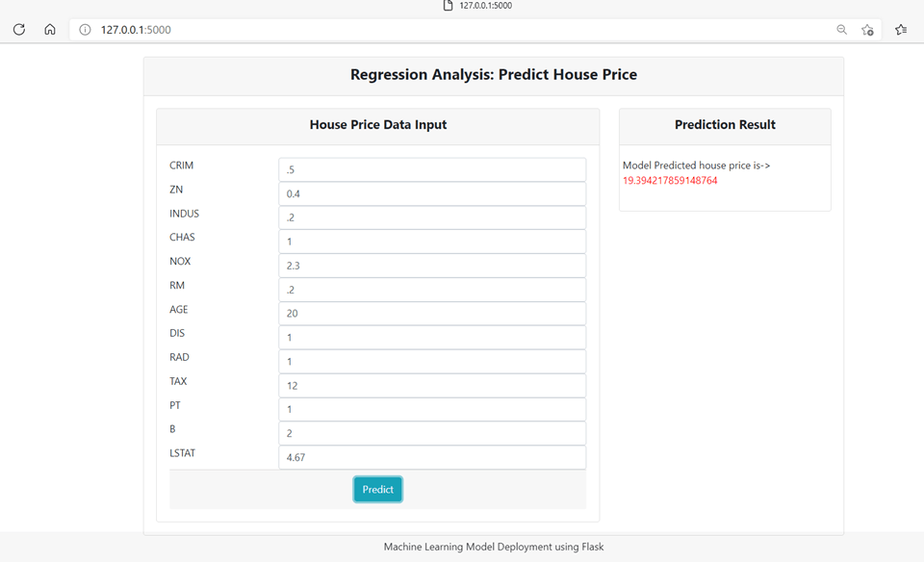Screen dimensions: 924x562
Task: Go to the browser home page
Action: point(50,30)
